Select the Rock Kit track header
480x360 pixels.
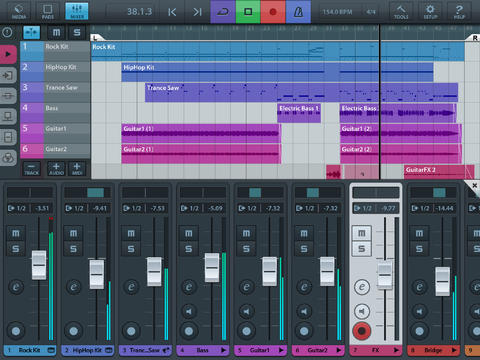(x=55, y=51)
